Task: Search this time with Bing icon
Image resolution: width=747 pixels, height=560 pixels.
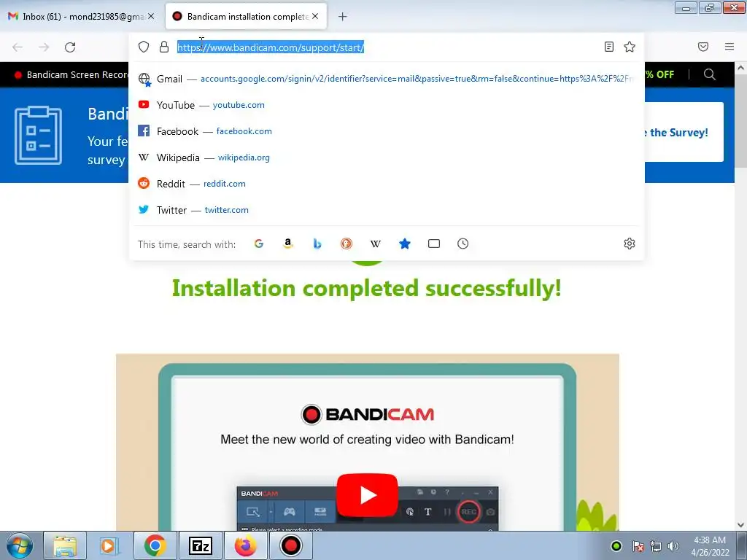Action: (317, 244)
